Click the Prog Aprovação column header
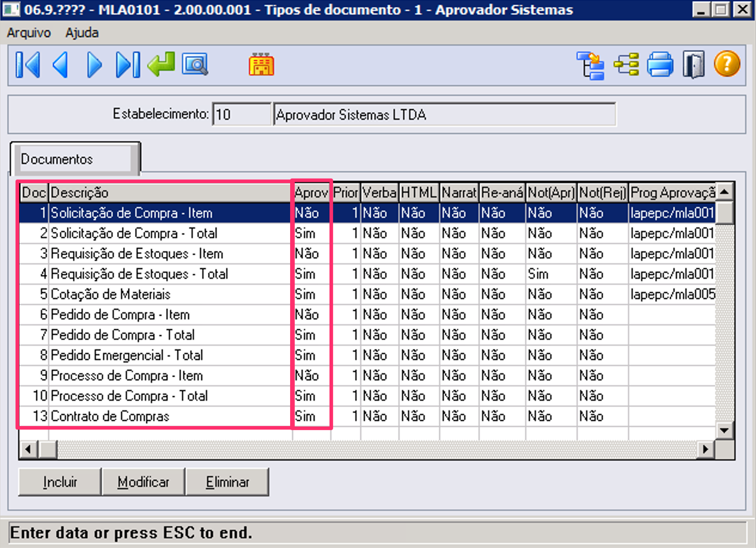Screen dimensions: 756x548 (672, 193)
